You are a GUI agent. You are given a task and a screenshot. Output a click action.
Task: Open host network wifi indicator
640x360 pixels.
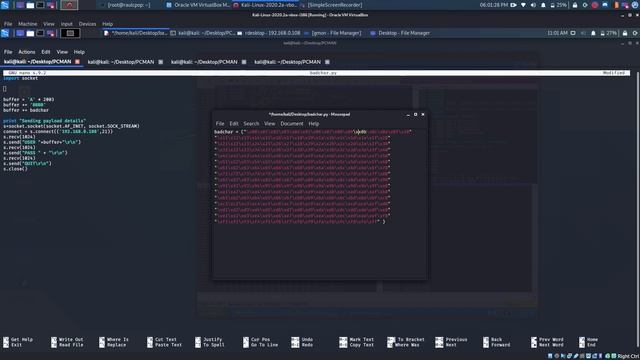[523, 5]
